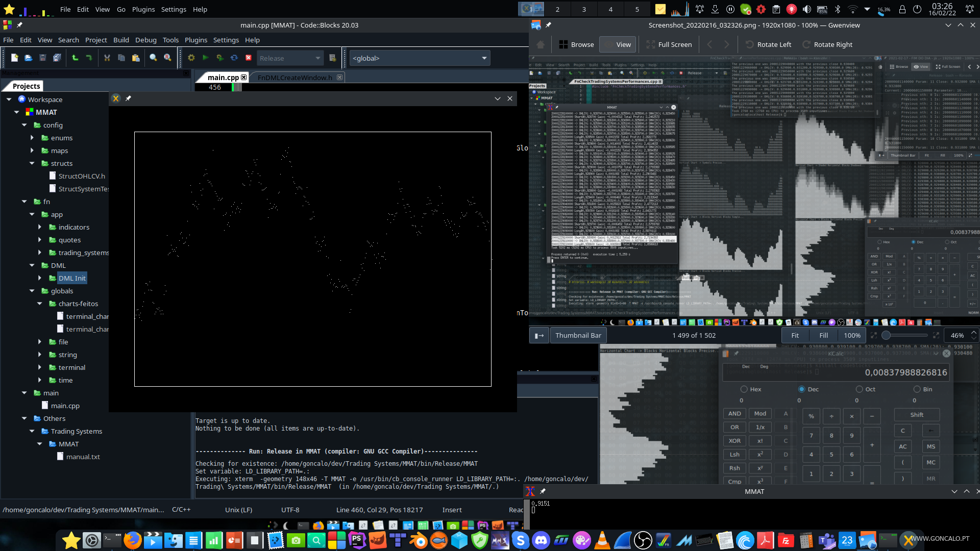Viewport: 980px width, 551px height.
Task: Switch to the FnDMLCreateWindow.h tab
Action: (295, 78)
